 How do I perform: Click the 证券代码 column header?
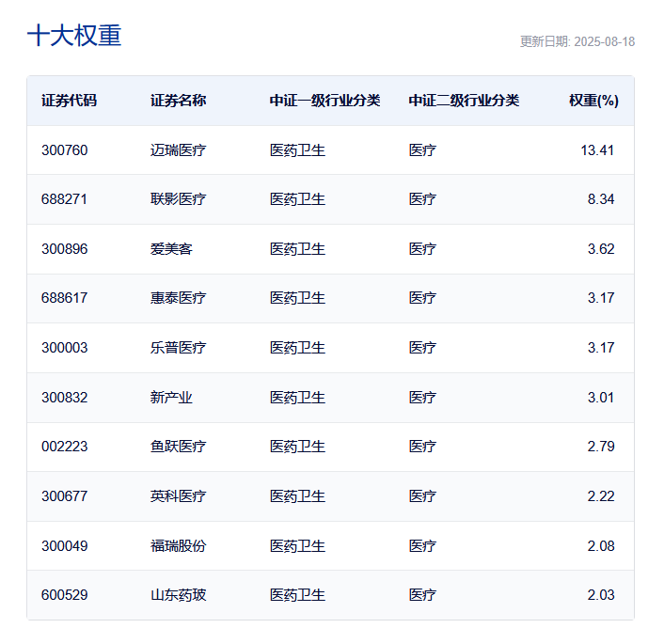coord(69,101)
